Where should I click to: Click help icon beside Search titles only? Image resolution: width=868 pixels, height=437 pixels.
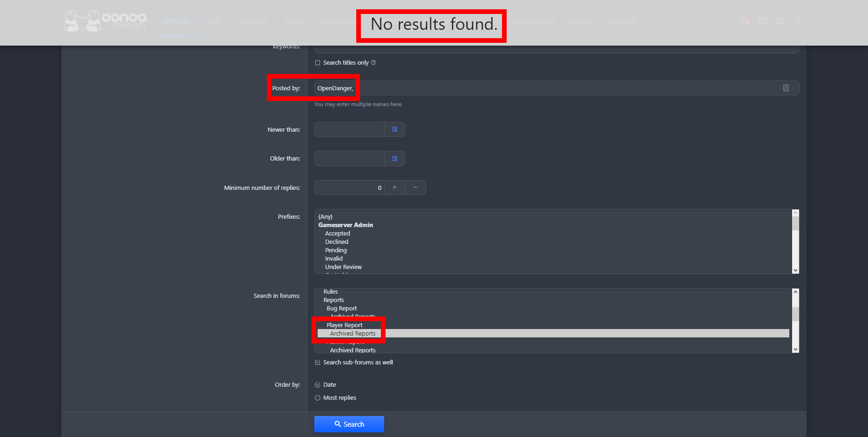point(373,63)
